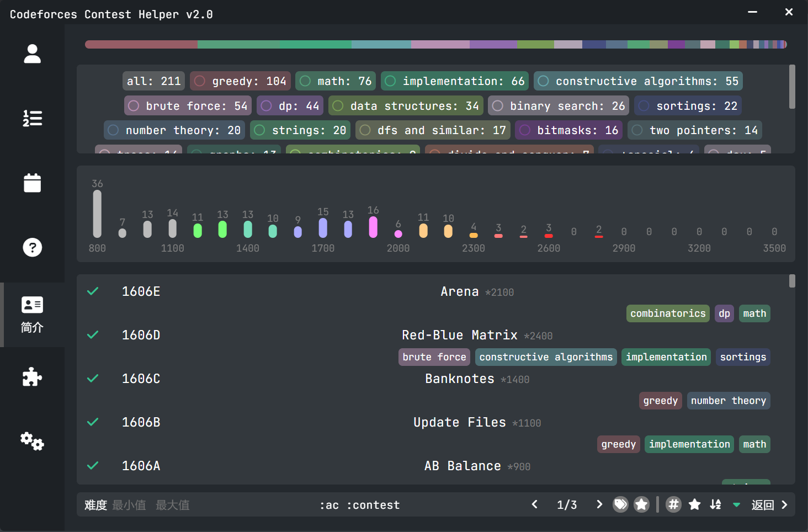
Task: Open application settings
Action: click(32, 441)
